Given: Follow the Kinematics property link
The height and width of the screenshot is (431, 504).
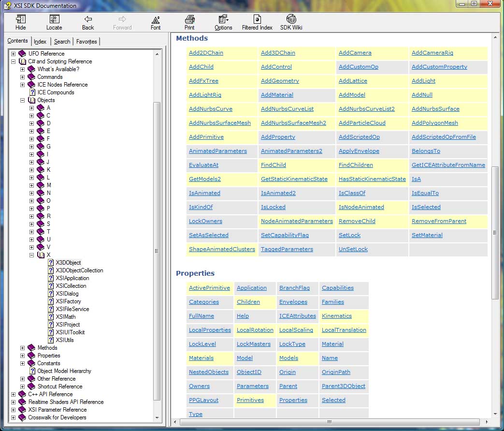Looking at the screenshot, I should point(337,316).
